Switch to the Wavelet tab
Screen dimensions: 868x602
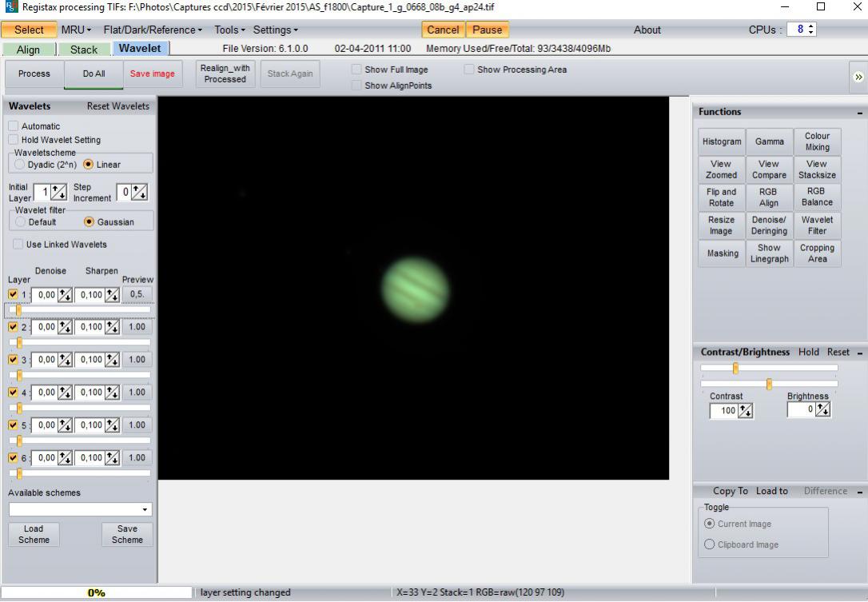140,49
